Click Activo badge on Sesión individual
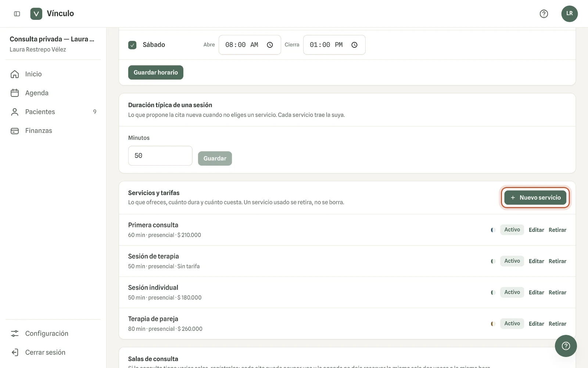Viewport: 588px width, 368px height. pyautogui.click(x=512, y=292)
